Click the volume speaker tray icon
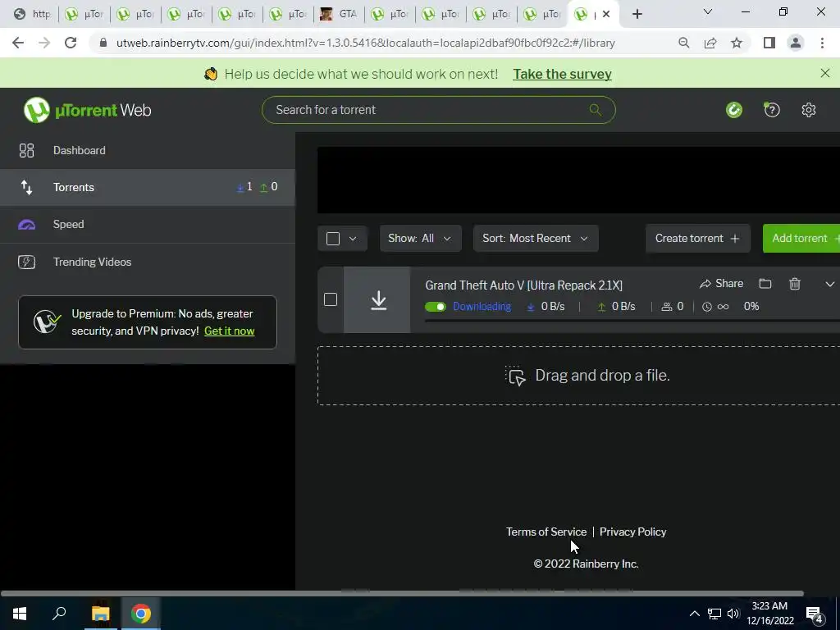The height and width of the screenshot is (630, 840). pos(733,614)
